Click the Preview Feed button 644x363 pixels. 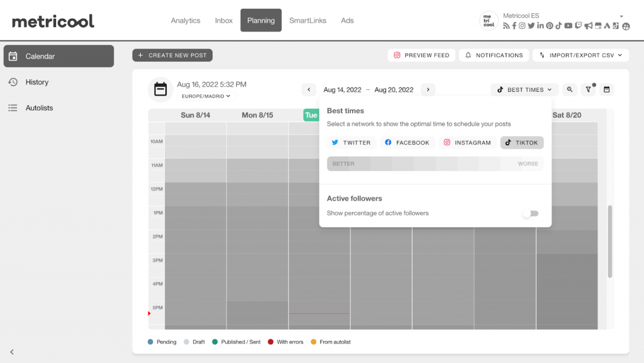pyautogui.click(x=421, y=55)
